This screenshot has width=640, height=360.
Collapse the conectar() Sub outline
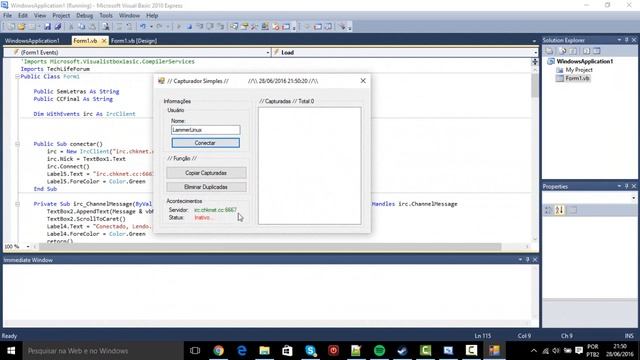(x=18, y=144)
